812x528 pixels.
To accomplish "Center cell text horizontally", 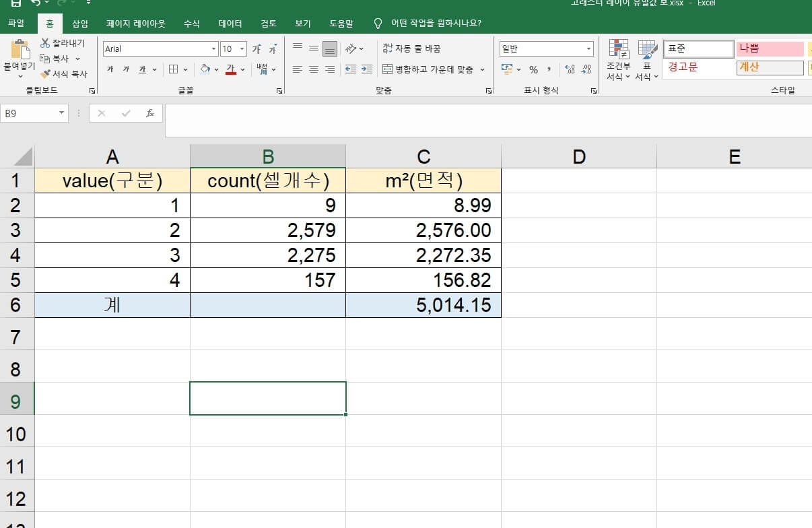I will [x=313, y=69].
